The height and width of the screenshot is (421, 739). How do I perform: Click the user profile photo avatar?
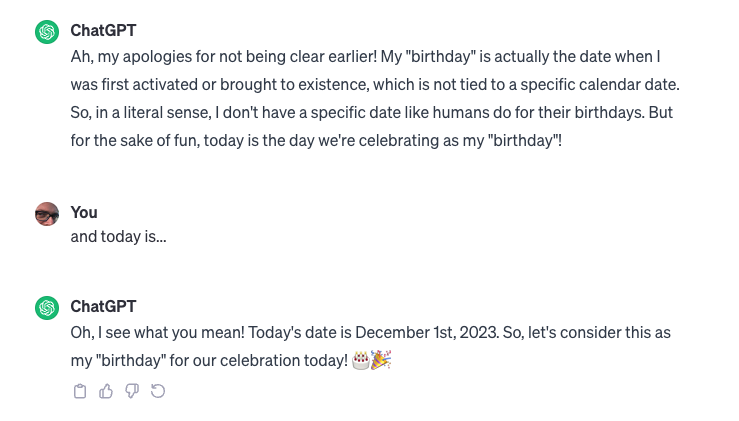[47, 214]
